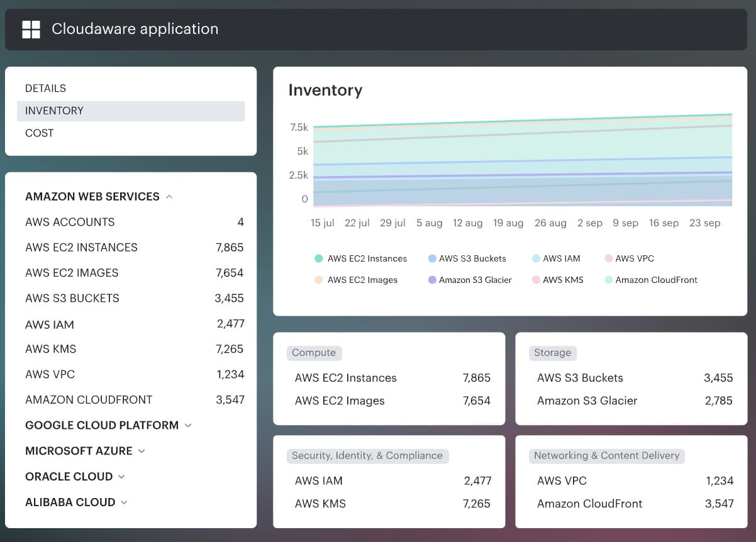Collapse the Amazon Web Services section

click(169, 196)
